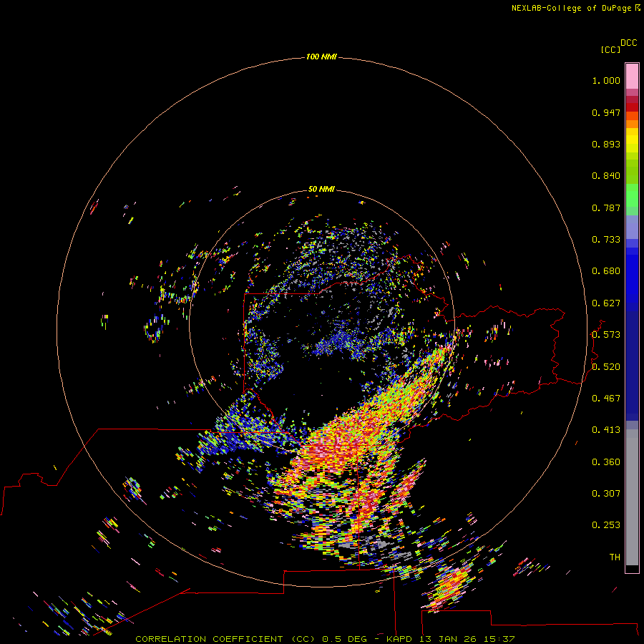Click the 0.413 colorbar value

coord(606,430)
